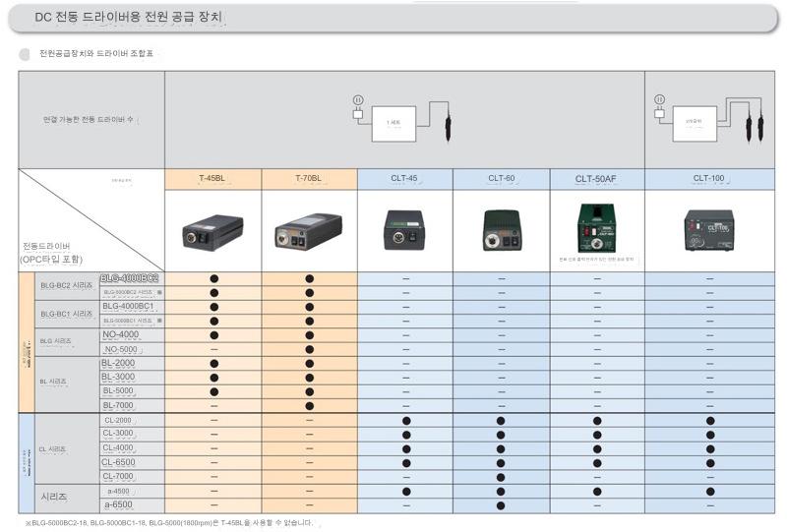Select the T-45BL column header
Image resolution: width=787 pixels, height=532 pixels.
point(212,179)
